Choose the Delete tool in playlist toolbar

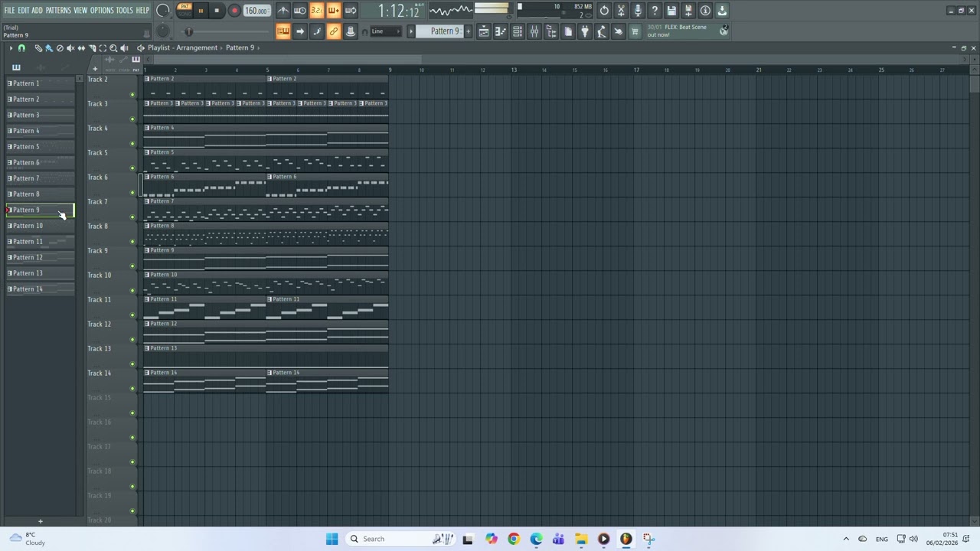click(x=60, y=48)
